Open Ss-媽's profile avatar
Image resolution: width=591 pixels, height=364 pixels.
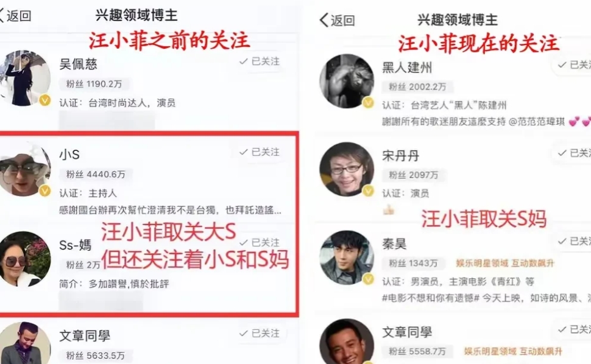coord(25,259)
